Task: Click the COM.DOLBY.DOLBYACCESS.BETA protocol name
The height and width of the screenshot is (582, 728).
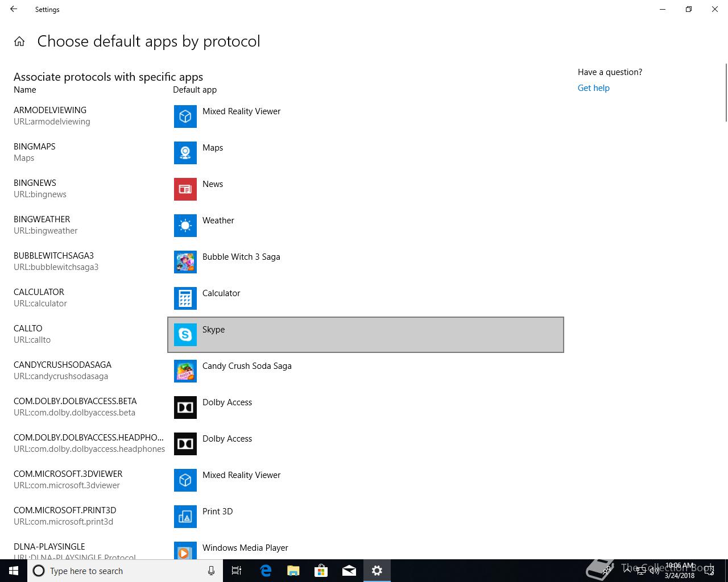Action: tap(75, 401)
